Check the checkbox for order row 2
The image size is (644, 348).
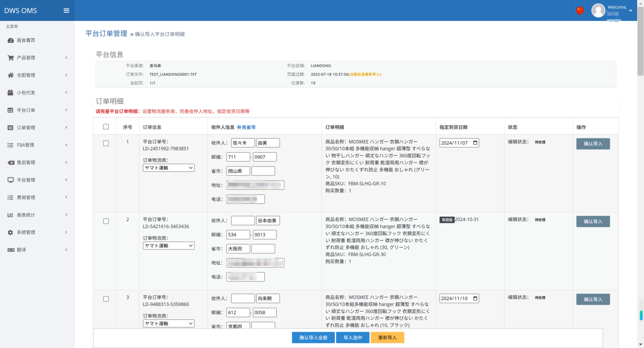[x=106, y=221]
